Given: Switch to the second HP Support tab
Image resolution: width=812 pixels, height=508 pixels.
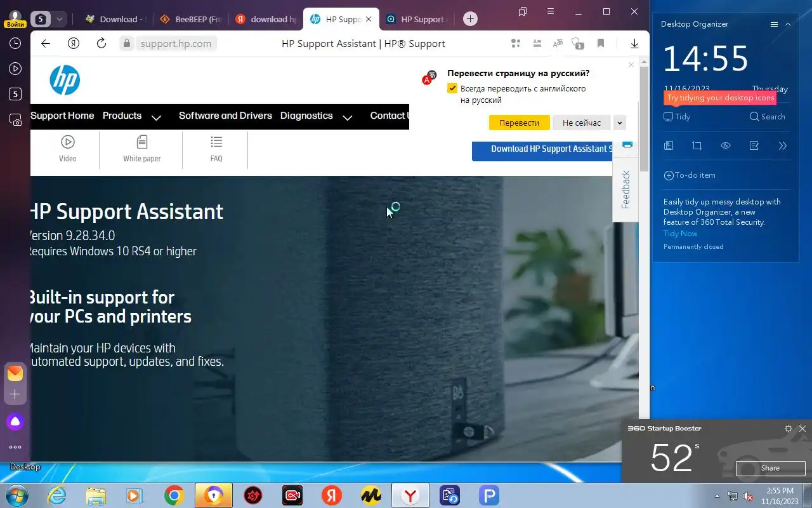Looking at the screenshot, I should pyautogui.click(x=416, y=19).
